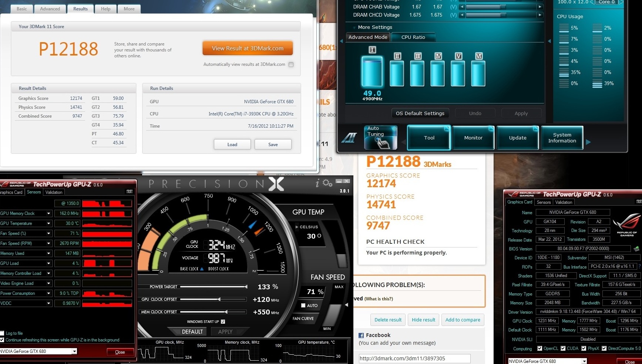Image resolution: width=642 pixels, height=364 pixels.
Task: Click left collapse arrow beside Advanced Mode
Action: pos(342,41)
